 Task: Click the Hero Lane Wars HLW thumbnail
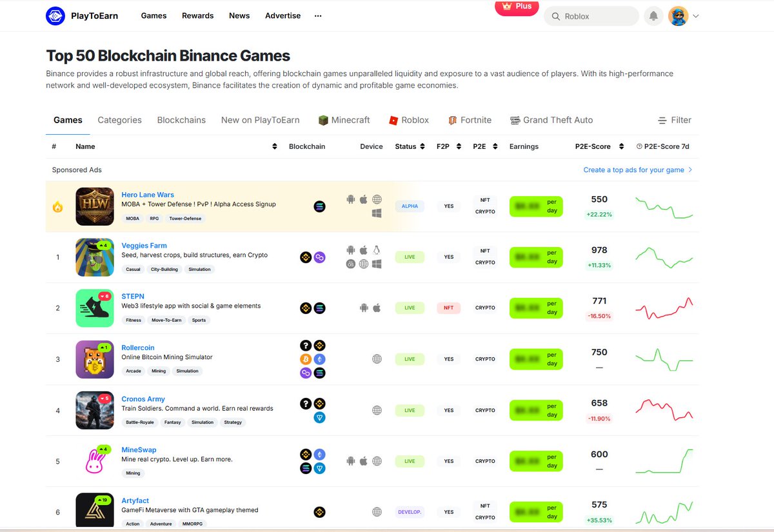95,206
